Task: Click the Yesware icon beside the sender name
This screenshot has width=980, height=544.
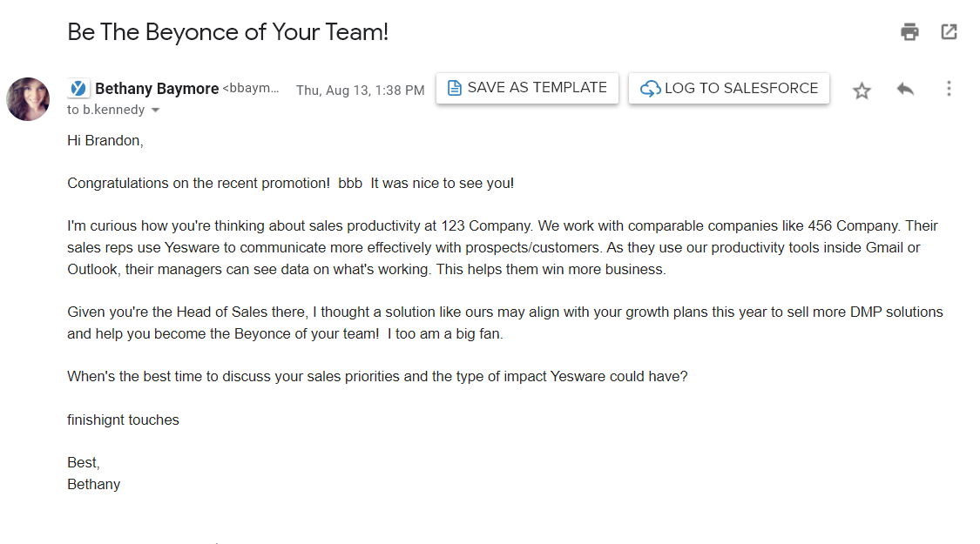Action: click(x=78, y=89)
